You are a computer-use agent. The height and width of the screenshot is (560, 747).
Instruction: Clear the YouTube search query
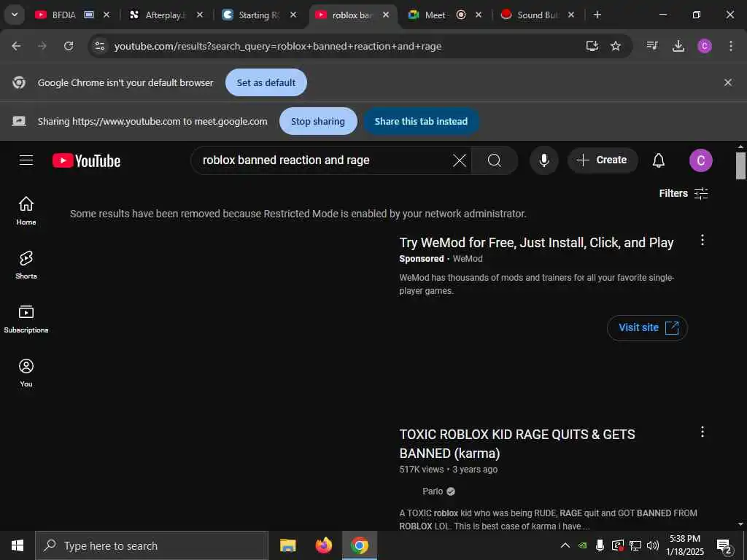(x=460, y=160)
